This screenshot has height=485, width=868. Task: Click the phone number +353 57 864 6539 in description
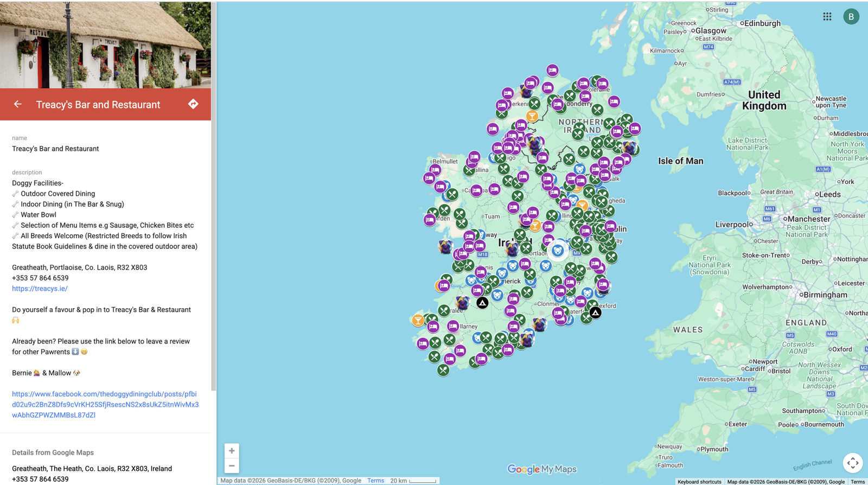point(40,278)
